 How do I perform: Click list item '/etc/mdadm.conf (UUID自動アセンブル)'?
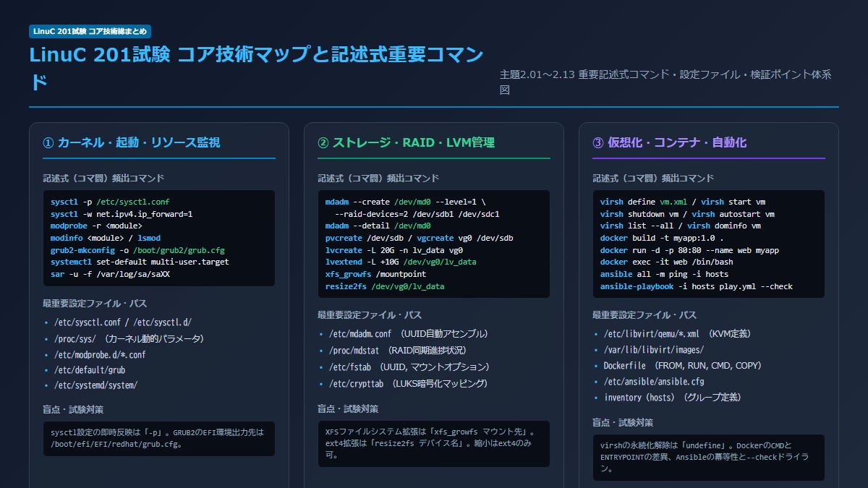tap(409, 334)
